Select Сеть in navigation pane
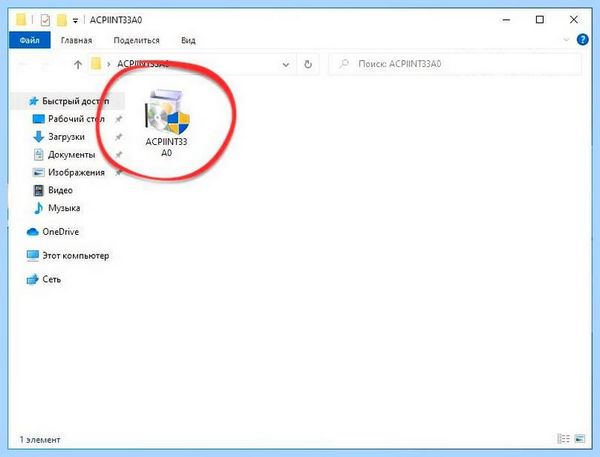Screen dimensions: 600x457 (44, 279)
